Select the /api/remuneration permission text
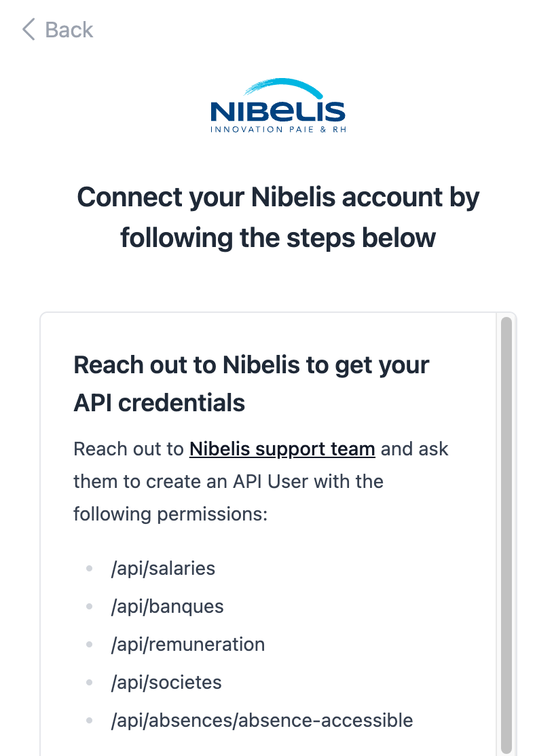This screenshot has height=756, width=554. 188,644
